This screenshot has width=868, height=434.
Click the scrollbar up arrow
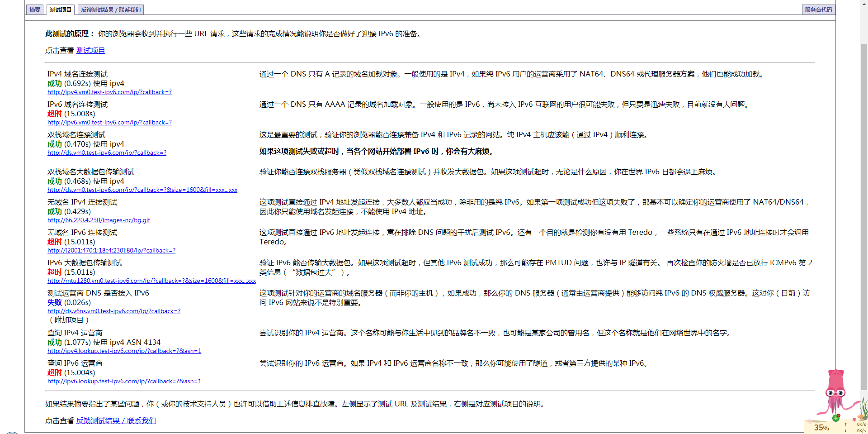point(864,4)
